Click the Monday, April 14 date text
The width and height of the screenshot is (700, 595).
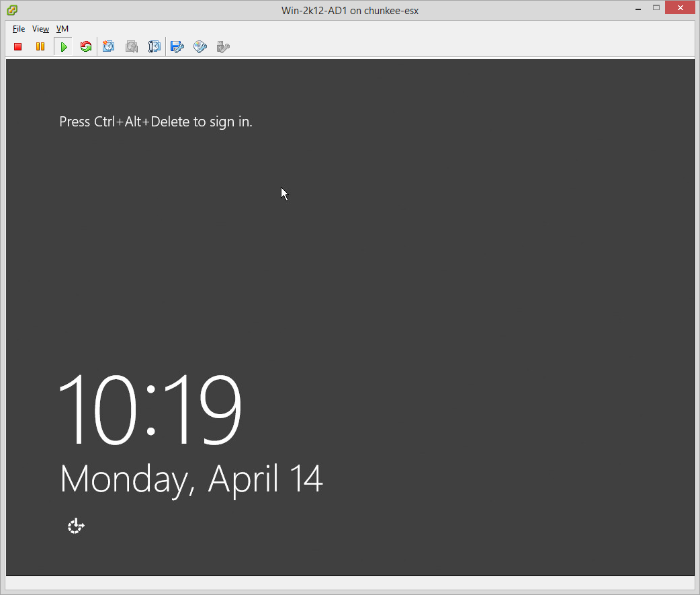[x=191, y=479]
